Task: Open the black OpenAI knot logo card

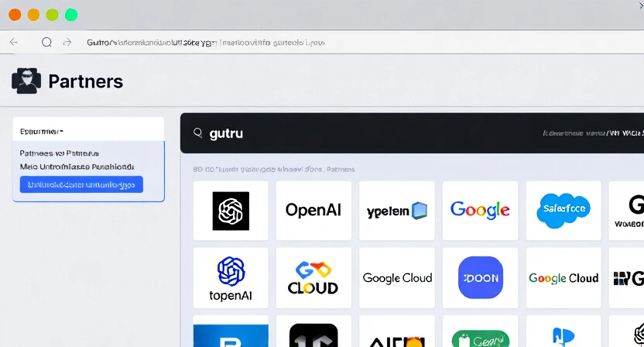Action: pyautogui.click(x=231, y=211)
